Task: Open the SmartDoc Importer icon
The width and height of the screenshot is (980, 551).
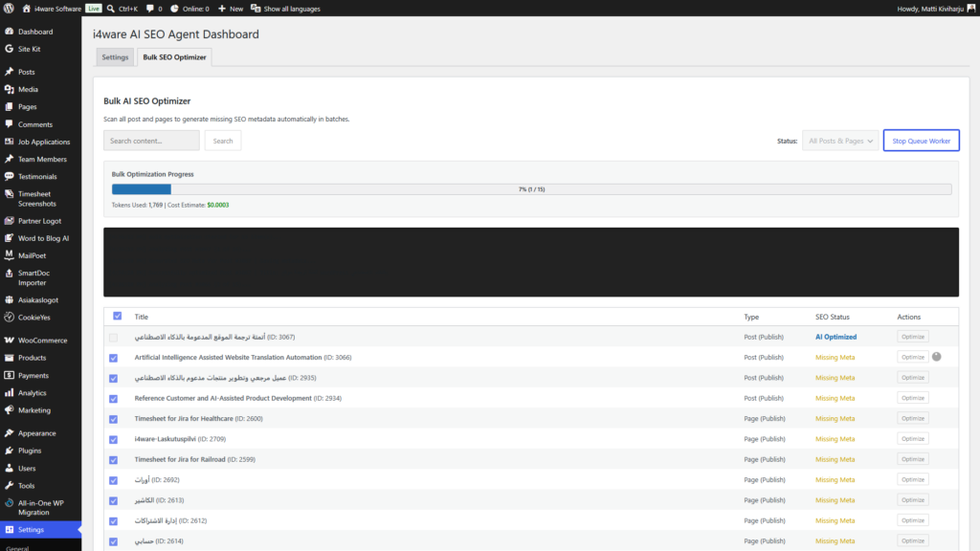Action: click(10, 274)
